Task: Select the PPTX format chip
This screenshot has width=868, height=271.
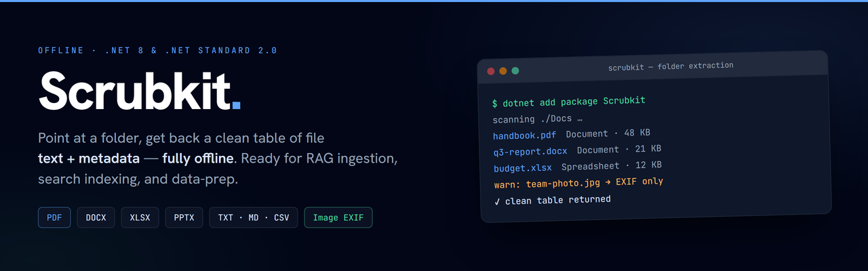Action: (184, 217)
